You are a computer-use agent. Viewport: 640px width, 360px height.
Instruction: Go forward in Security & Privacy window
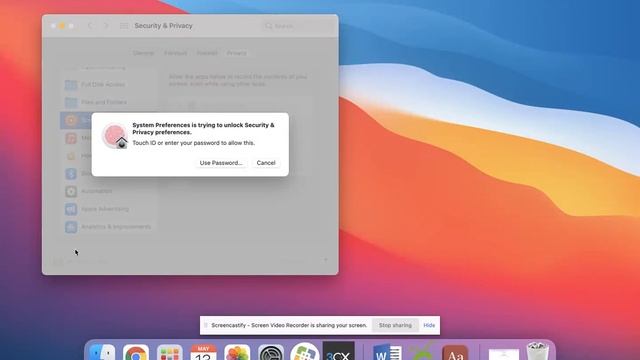pos(106,26)
